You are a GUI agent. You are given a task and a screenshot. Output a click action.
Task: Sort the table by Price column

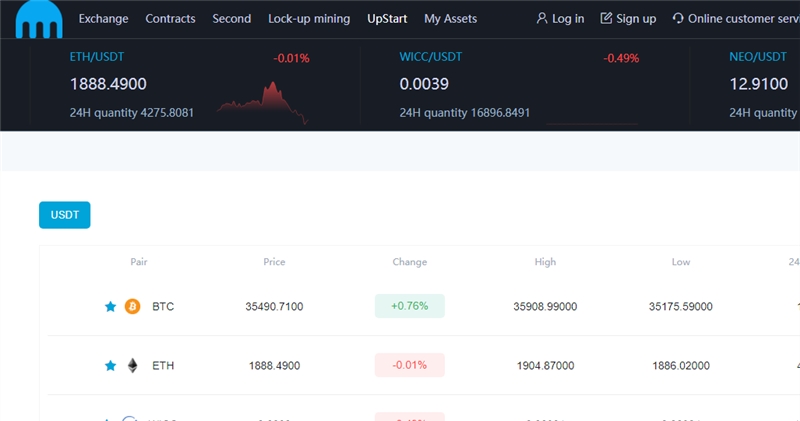(x=274, y=262)
